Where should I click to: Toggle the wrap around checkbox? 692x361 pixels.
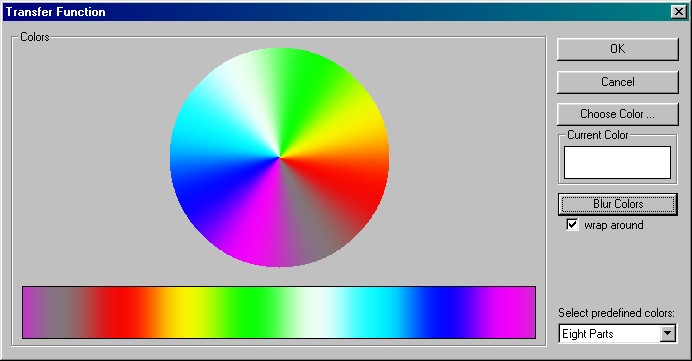572,225
